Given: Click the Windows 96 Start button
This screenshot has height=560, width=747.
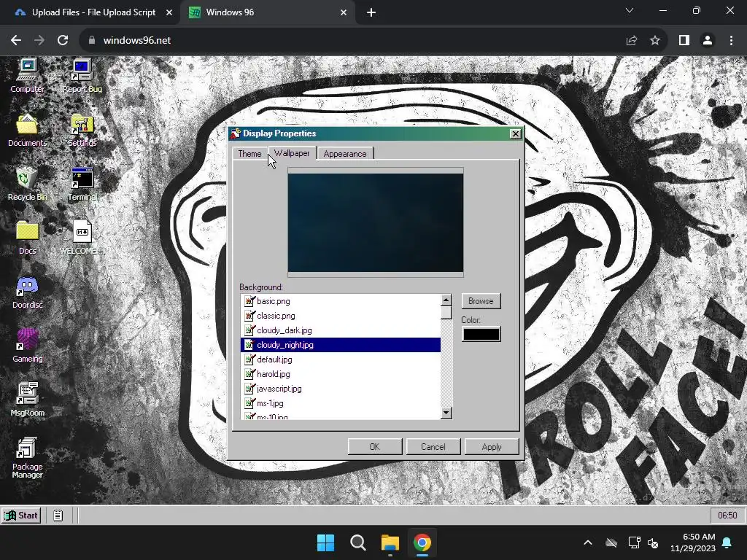Looking at the screenshot, I should point(21,516).
